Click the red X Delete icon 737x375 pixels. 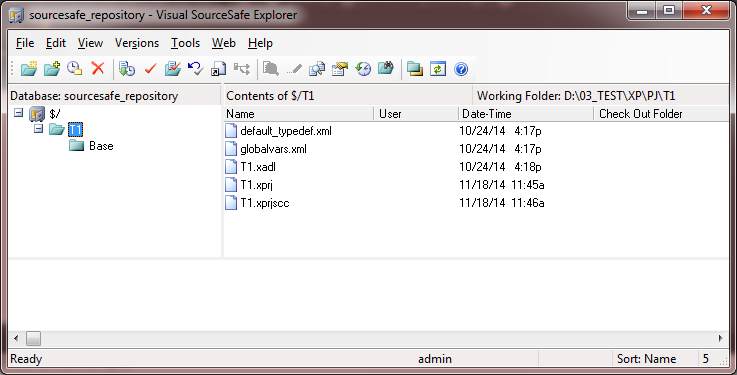pyautogui.click(x=98, y=69)
